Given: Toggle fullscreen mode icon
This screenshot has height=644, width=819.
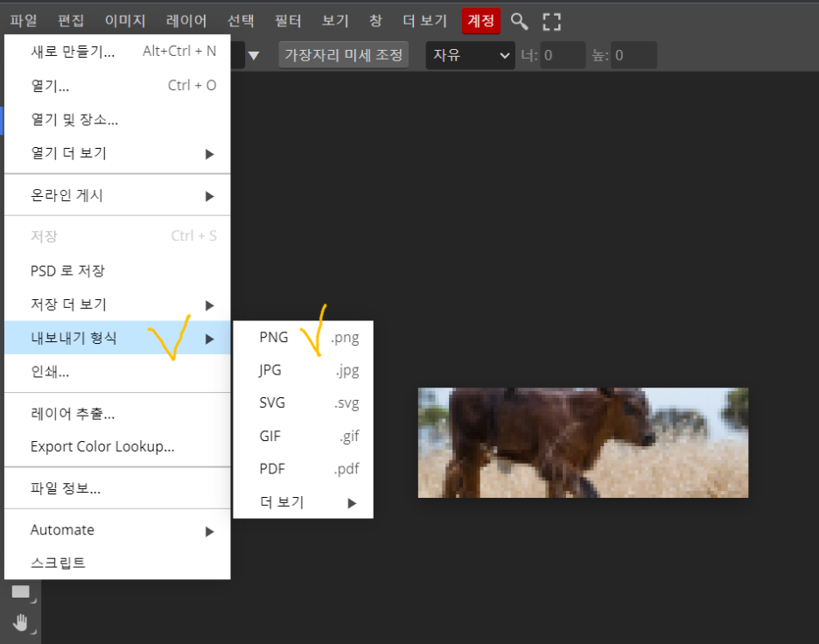Looking at the screenshot, I should click(x=551, y=21).
